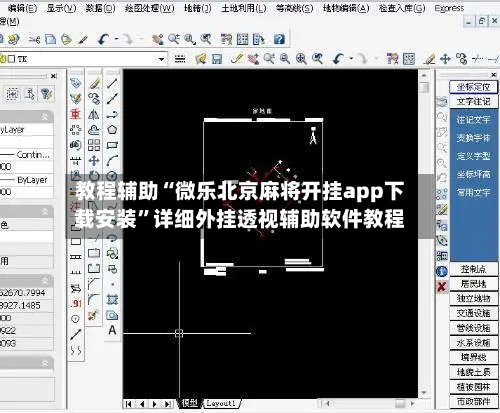
Task: Select the Rectangle drawing tool
Action: point(112,145)
